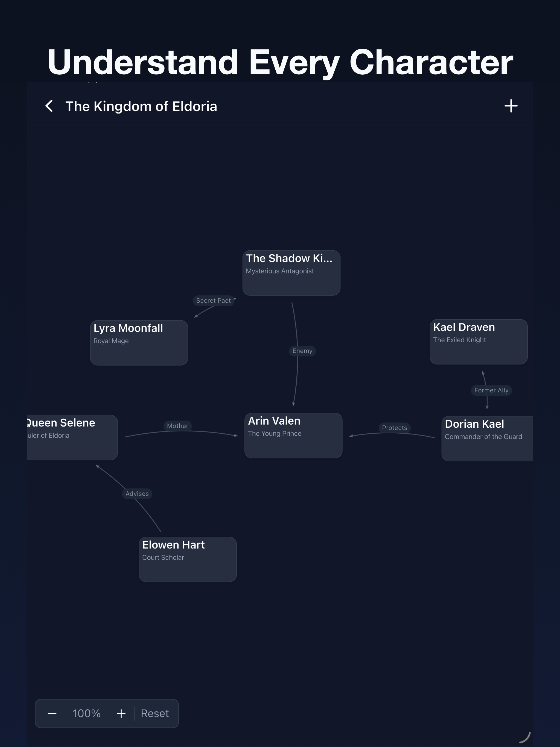Image resolution: width=560 pixels, height=747 pixels.
Task: Click the 100% zoom level indicator
Action: pos(86,714)
